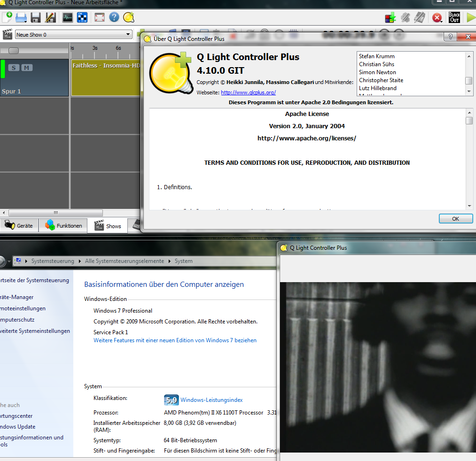476x461 pixels.
Task: Click the Apache License heading in the license text
Action: coord(307,114)
